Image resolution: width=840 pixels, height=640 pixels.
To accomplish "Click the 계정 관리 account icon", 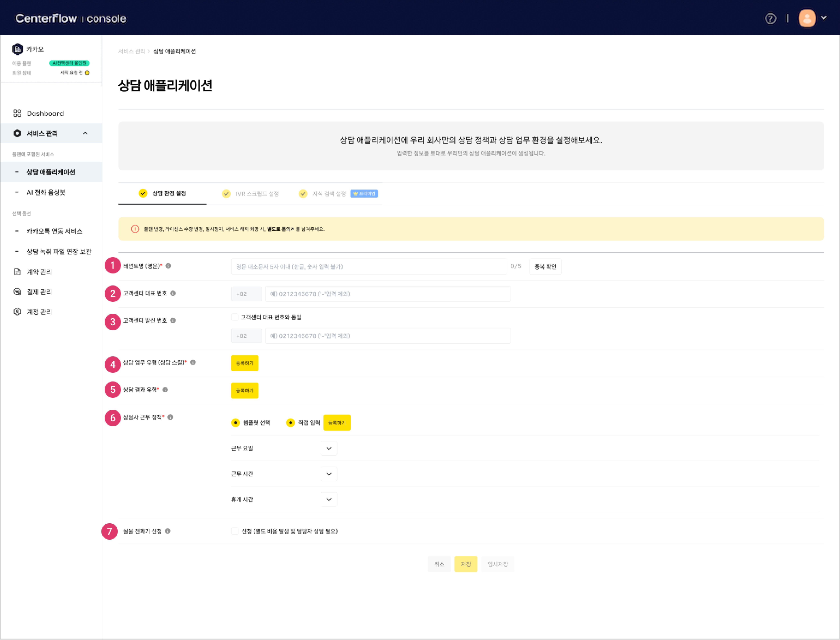I will pyautogui.click(x=17, y=312).
